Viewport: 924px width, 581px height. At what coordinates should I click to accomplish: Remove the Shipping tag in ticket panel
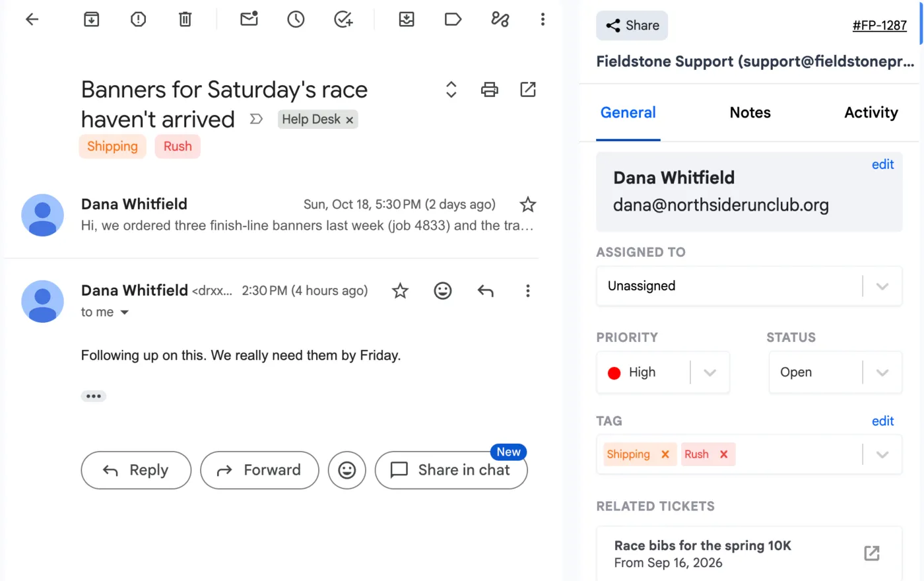click(665, 454)
